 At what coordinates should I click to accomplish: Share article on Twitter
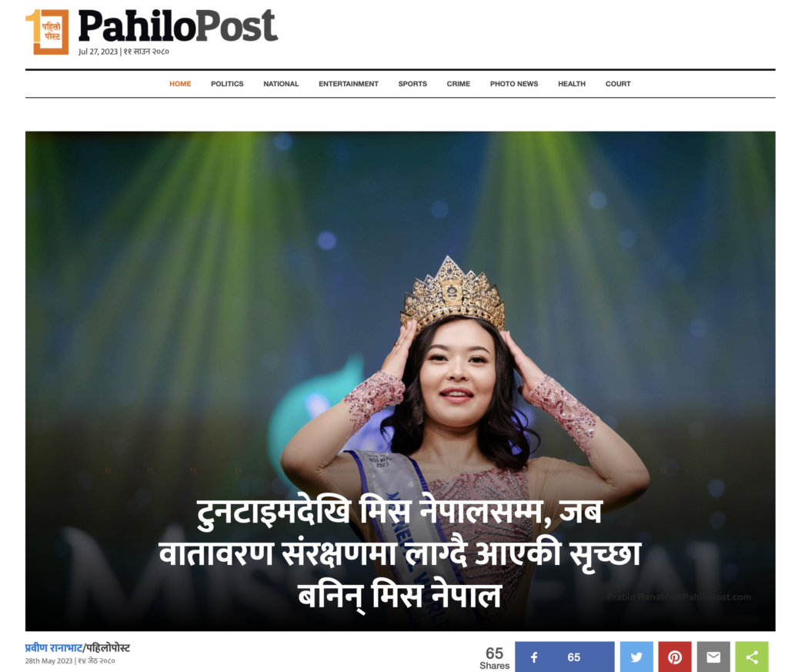click(636, 657)
